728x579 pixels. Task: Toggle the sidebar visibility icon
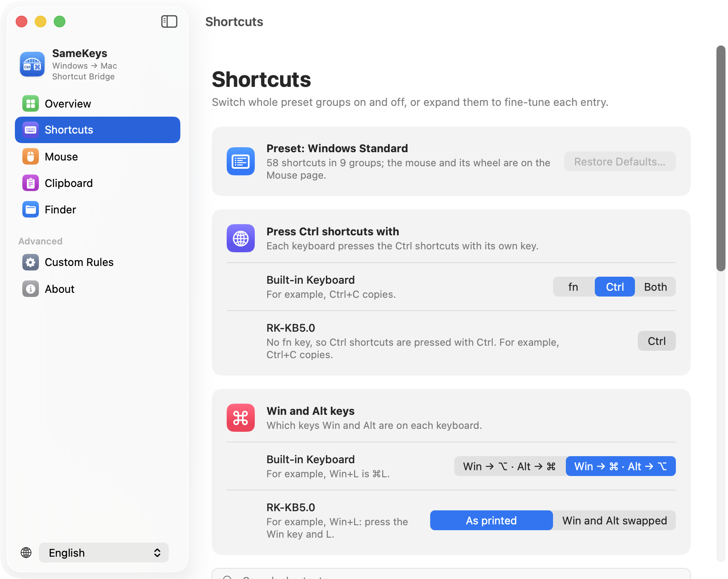coord(169,22)
